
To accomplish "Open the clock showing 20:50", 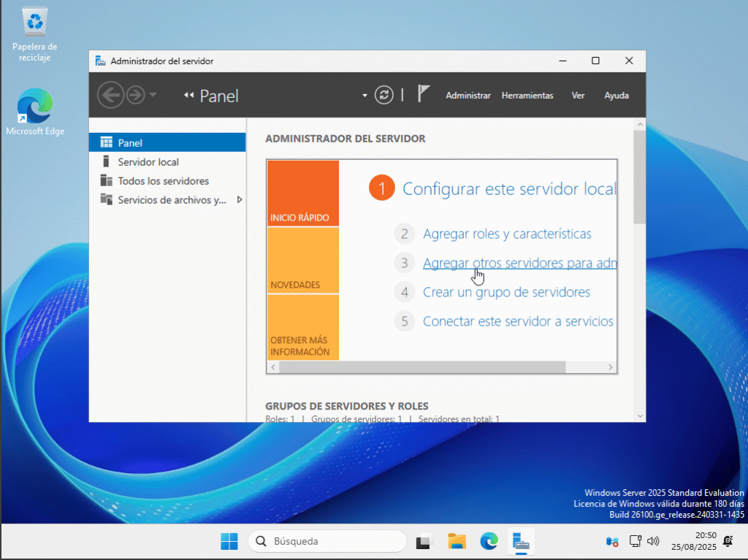I will (694, 541).
